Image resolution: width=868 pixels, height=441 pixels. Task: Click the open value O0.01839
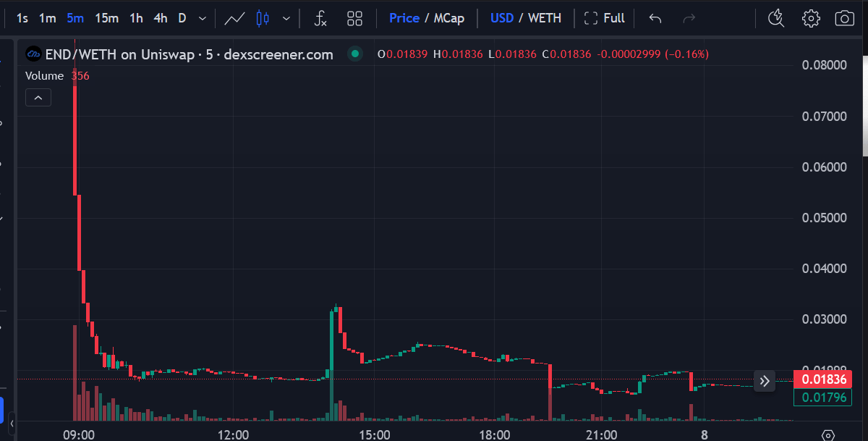(x=403, y=54)
